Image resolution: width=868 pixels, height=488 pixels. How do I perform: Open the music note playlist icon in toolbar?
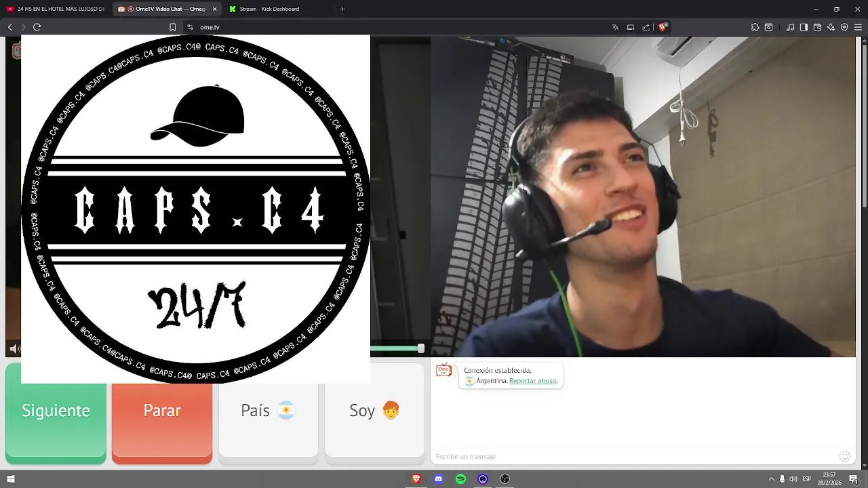click(791, 27)
